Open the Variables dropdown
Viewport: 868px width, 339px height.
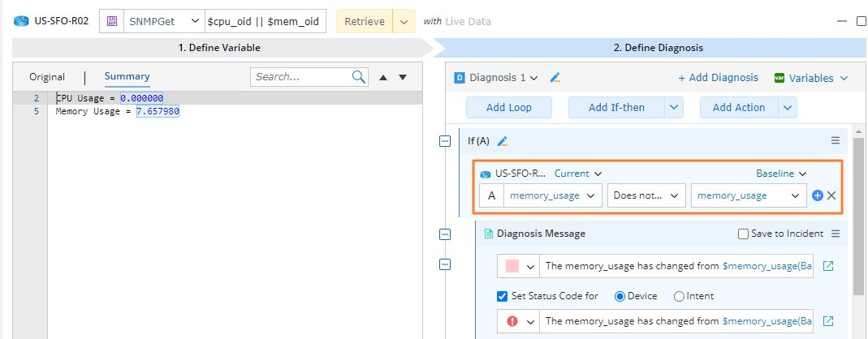pos(811,78)
